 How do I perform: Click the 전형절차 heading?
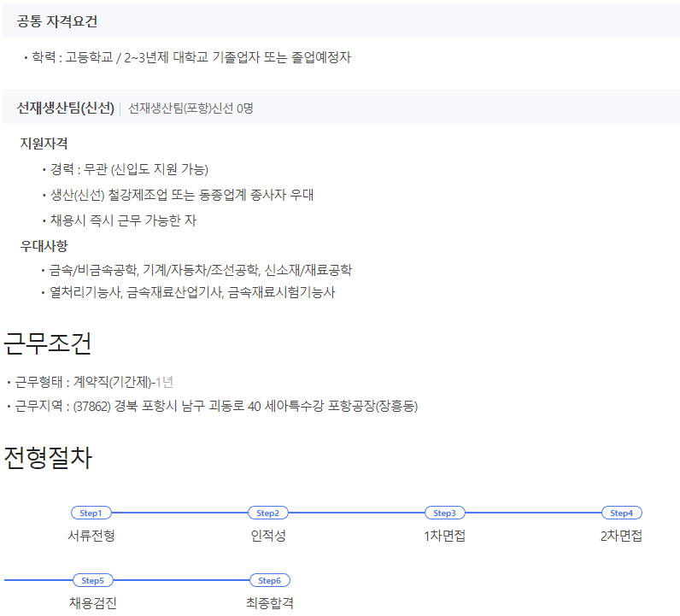[x=48, y=458]
